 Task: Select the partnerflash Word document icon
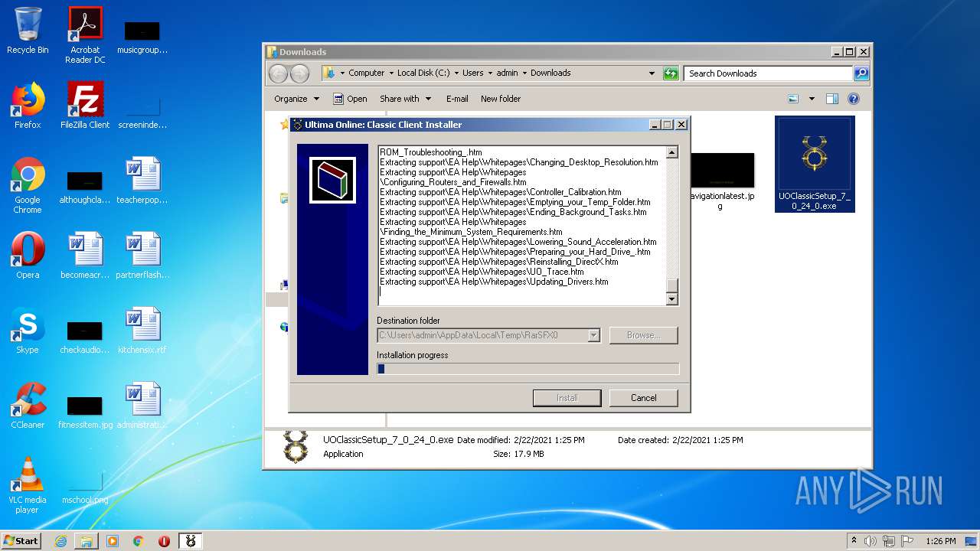(142, 256)
